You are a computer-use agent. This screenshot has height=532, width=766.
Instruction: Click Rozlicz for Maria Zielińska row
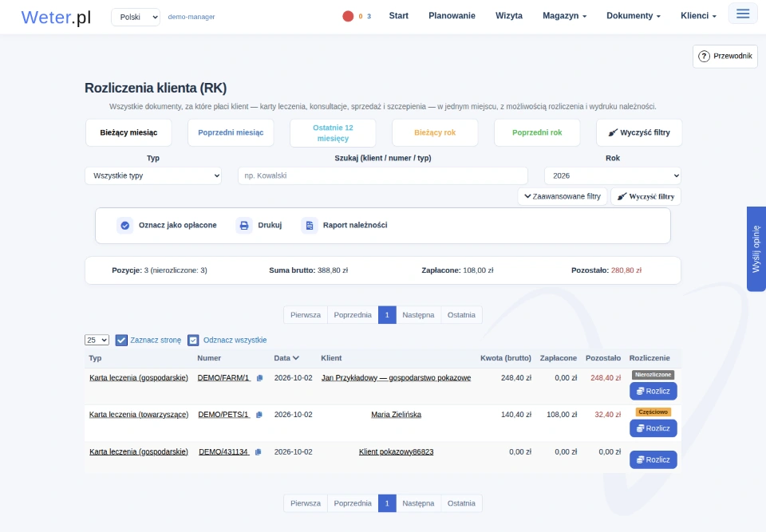(653, 428)
